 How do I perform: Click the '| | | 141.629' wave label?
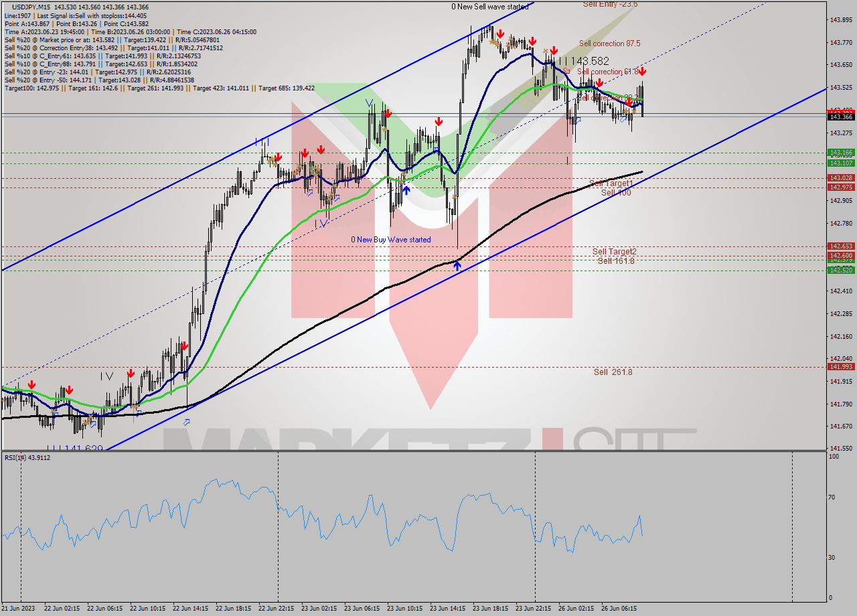[74, 447]
